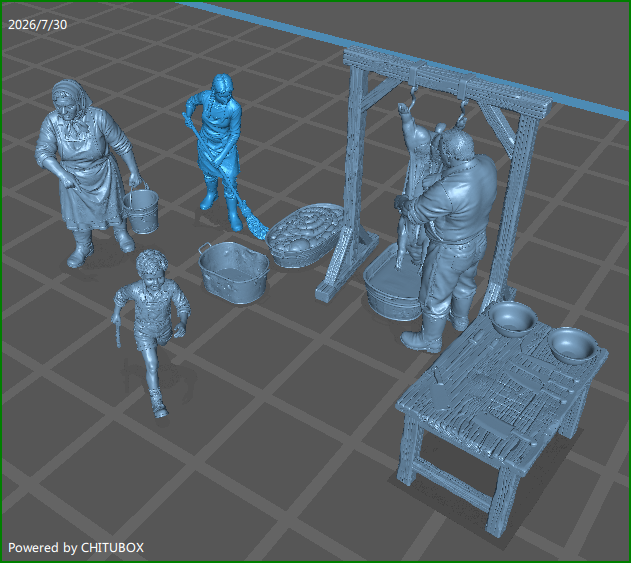Click the Powered by CHITUBOX text
The image size is (631, 563).
(76, 548)
